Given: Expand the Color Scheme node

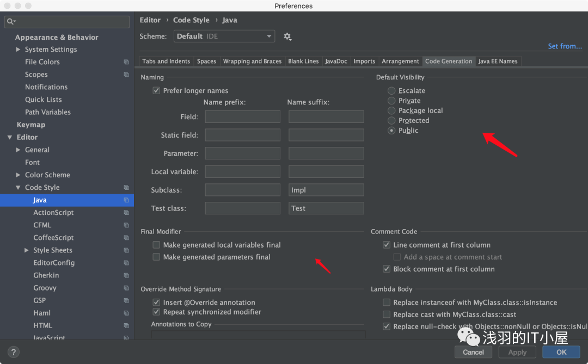Looking at the screenshot, I should [18, 175].
